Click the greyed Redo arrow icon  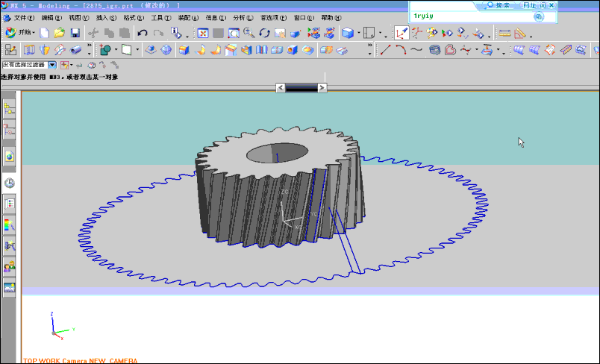point(158,34)
